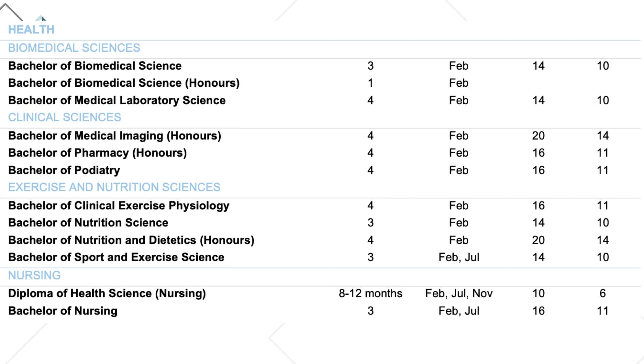Open Bachelor of Biomedical Science (Honours)
644x364 pixels.
pos(124,83)
